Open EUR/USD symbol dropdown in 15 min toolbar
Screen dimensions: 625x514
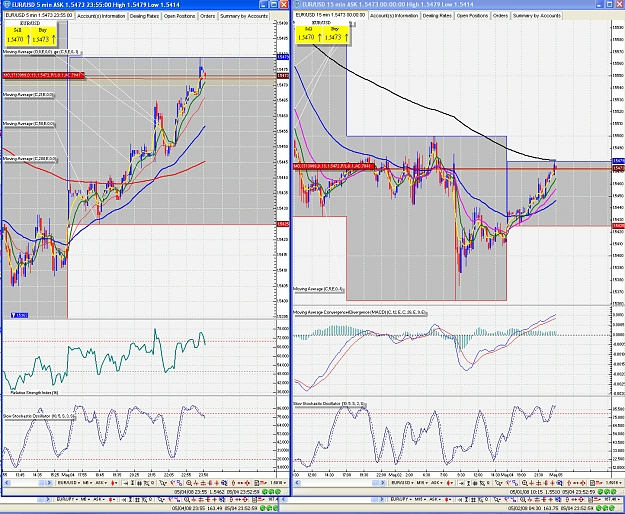click(x=403, y=483)
